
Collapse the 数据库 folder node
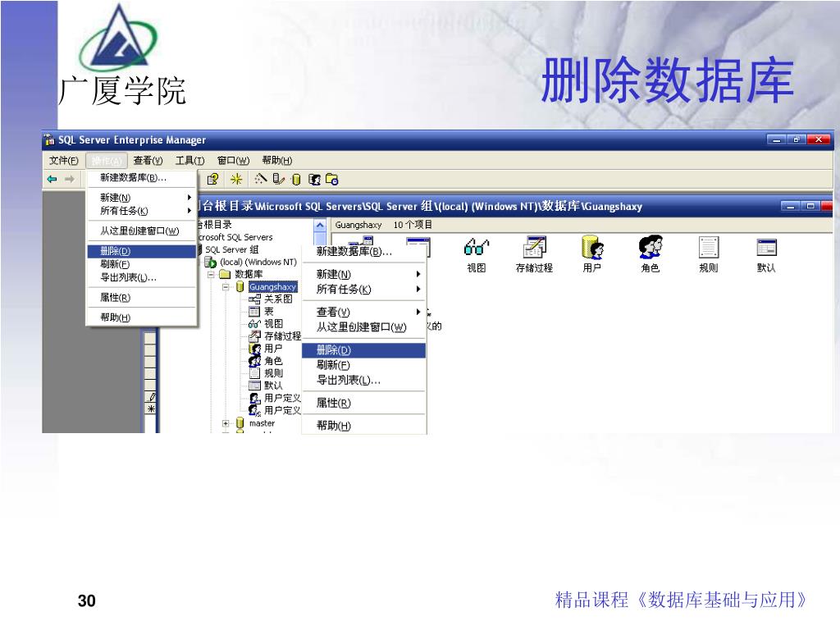(x=211, y=274)
